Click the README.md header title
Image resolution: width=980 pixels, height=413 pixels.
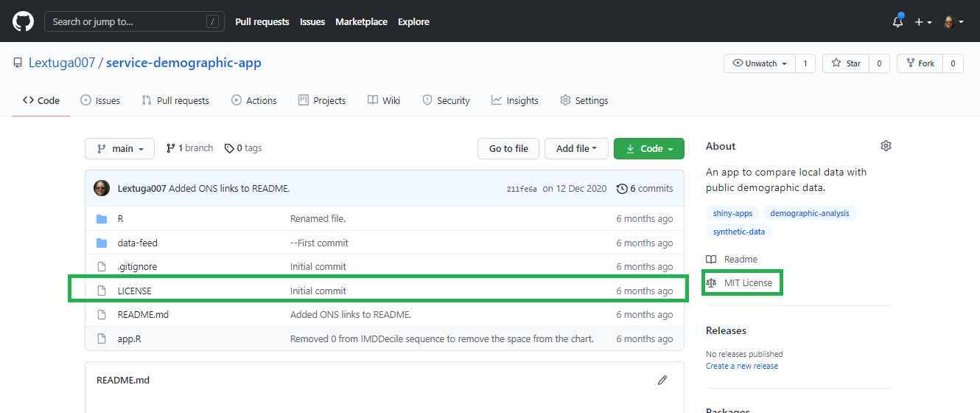tap(123, 380)
